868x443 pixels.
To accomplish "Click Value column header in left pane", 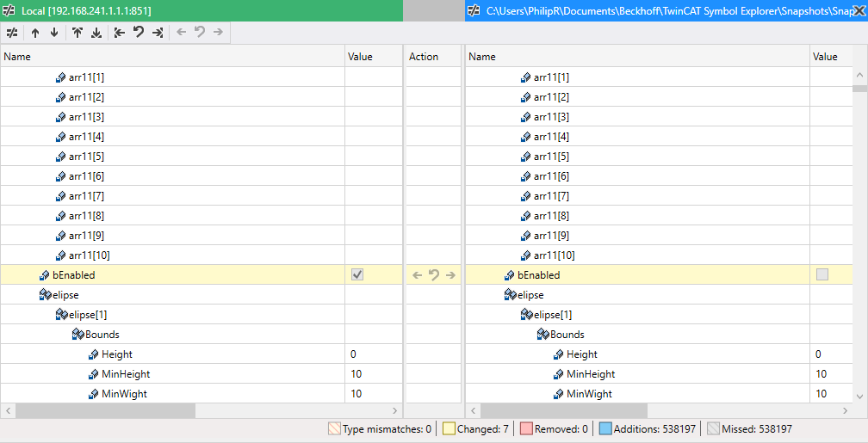I will 374,57.
